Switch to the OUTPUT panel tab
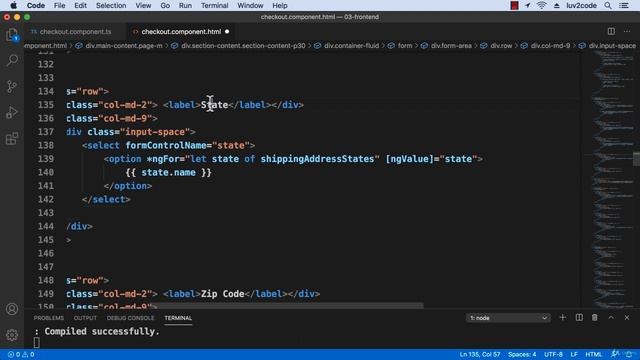 pos(85,318)
